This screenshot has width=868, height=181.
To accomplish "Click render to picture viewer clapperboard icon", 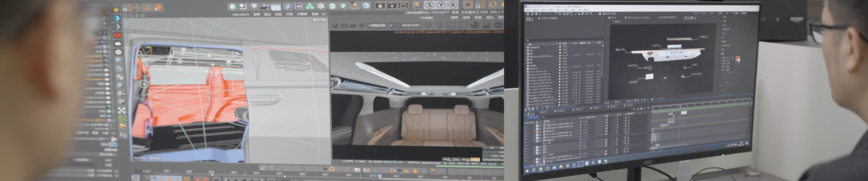I will pyautogui.click(x=392, y=6).
